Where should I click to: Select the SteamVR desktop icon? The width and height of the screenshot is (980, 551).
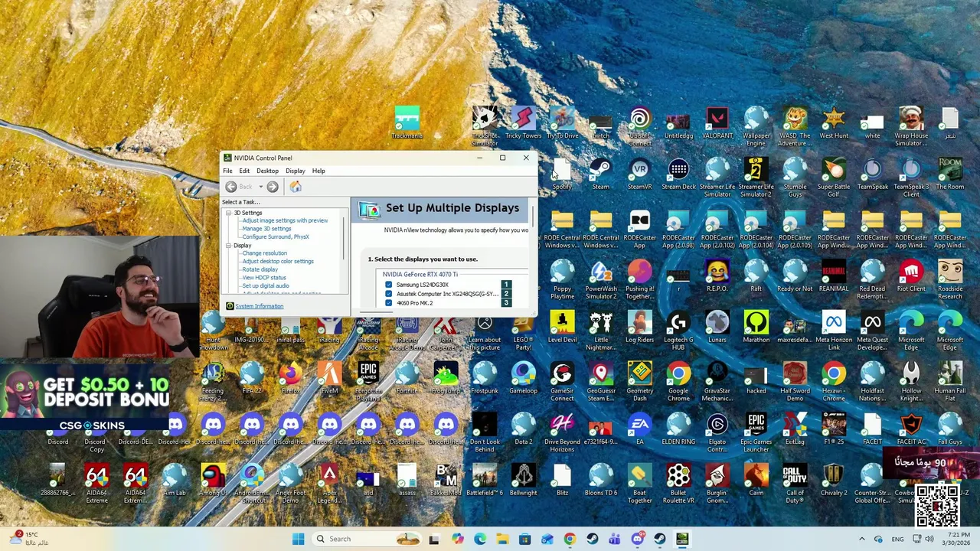[639, 174]
